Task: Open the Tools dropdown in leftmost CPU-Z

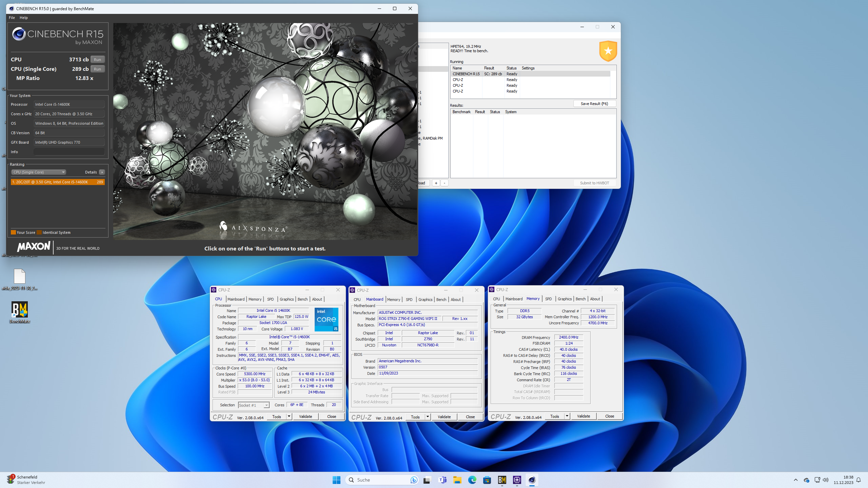Action: point(288,416)
